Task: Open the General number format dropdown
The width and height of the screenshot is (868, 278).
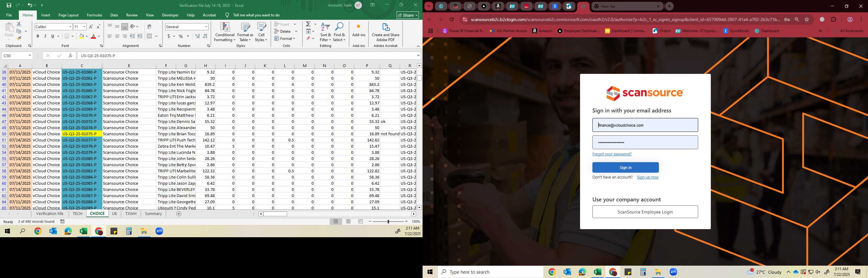Action: click(206, 27)
